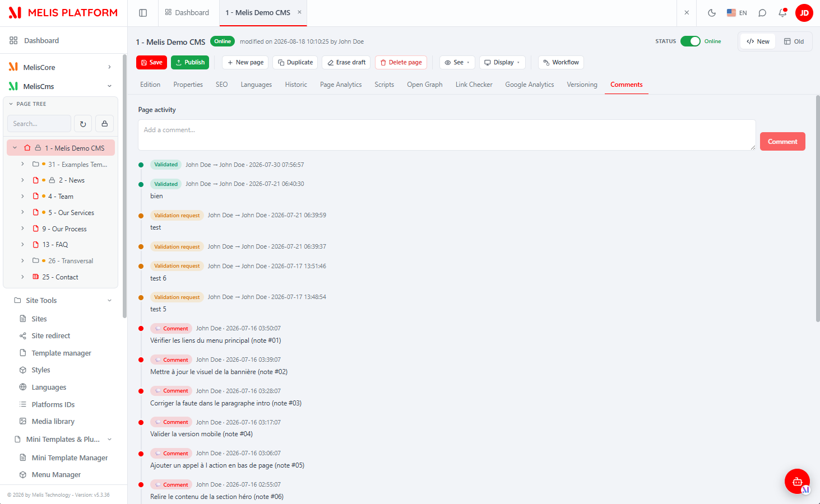Viewport: 820px width, 504px height.
Task: Open the Display dropdown
Action: (x=502, y=63)
